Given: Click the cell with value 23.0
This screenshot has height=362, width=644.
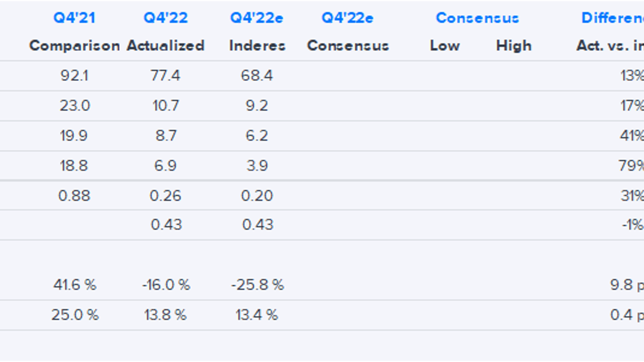Looking at the screenshot, I should pyautogui.click(x=74, y=105).
